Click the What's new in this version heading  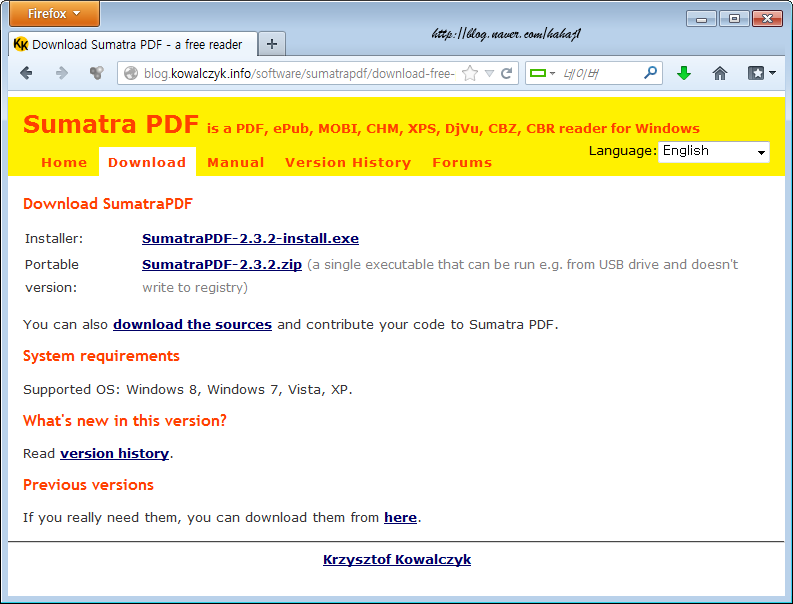(125, 421)
